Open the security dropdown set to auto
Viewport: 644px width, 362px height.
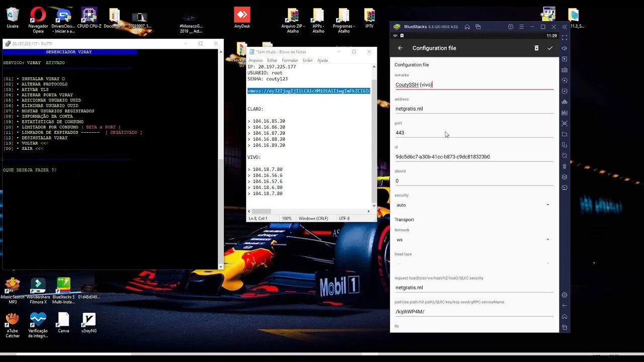[x=474, y=205]
